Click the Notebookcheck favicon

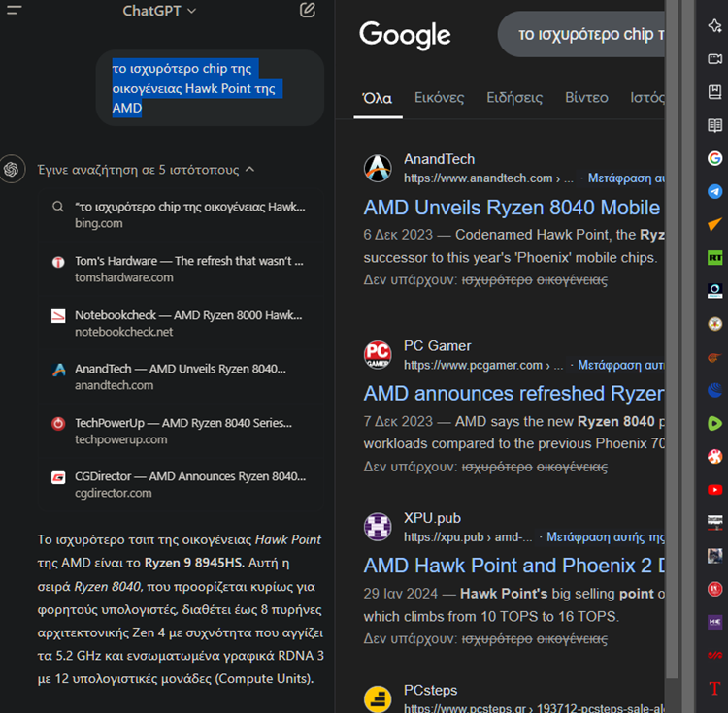[58, 316]
